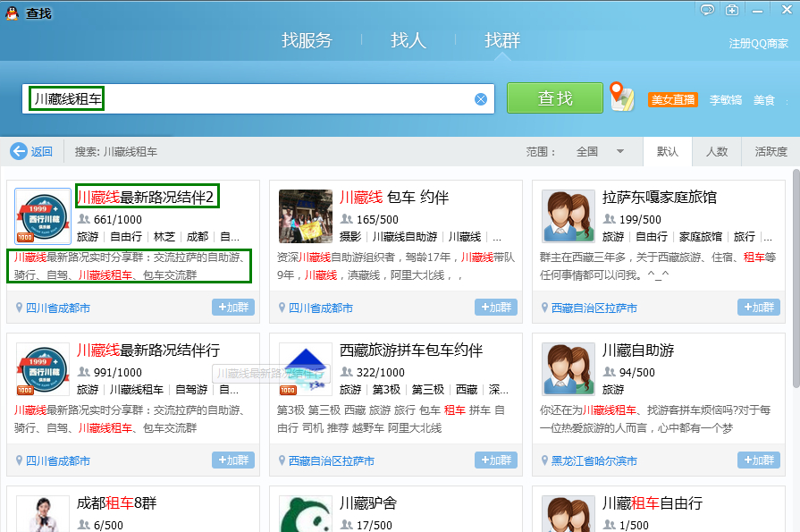800x532 pixels.
Task: Click 加群 for 拉萨东嘎家庭旅馆
Action: (758, 308)
